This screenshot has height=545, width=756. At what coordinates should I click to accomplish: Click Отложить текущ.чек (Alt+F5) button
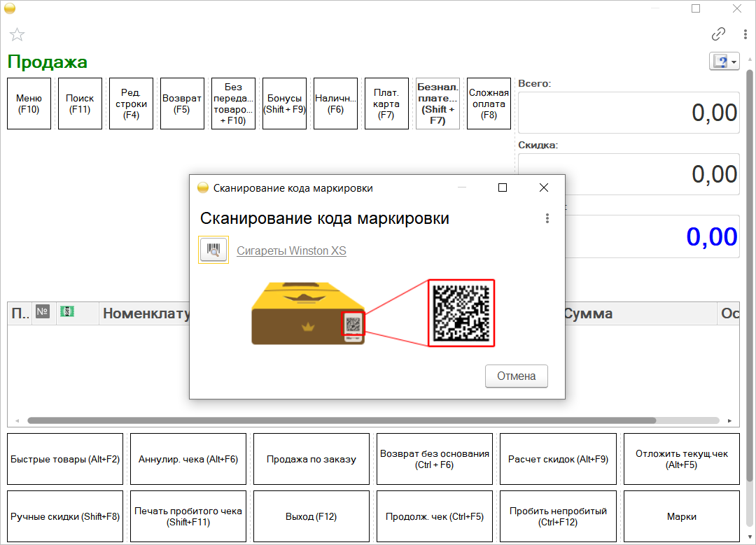(x=682, y=459)
